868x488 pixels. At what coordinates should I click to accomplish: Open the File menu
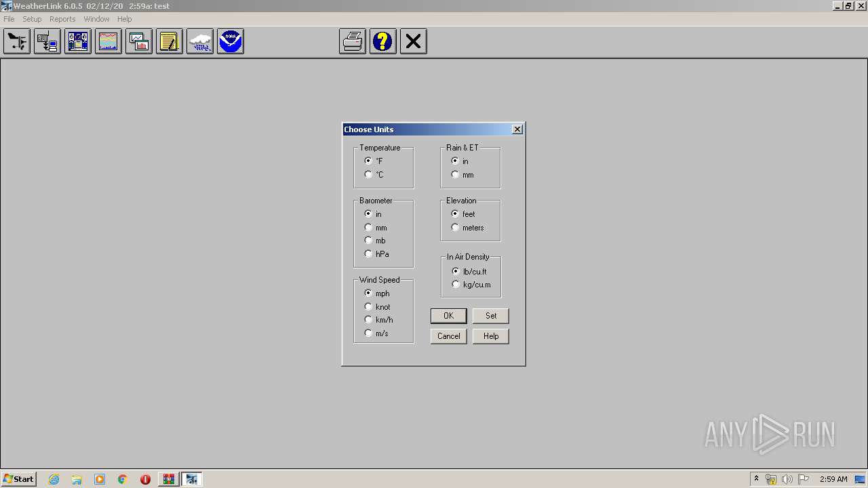pyautogui.click(x=9, y=19)
